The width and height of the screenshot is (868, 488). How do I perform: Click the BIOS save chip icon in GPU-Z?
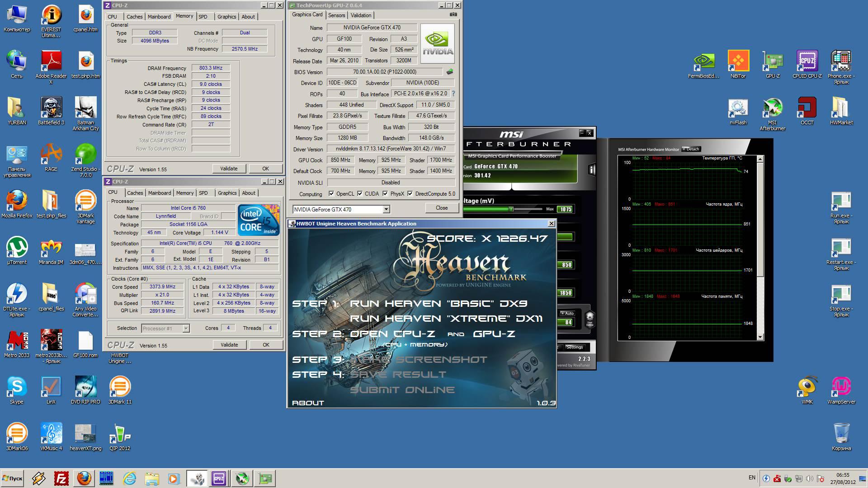tap(450, 71)
